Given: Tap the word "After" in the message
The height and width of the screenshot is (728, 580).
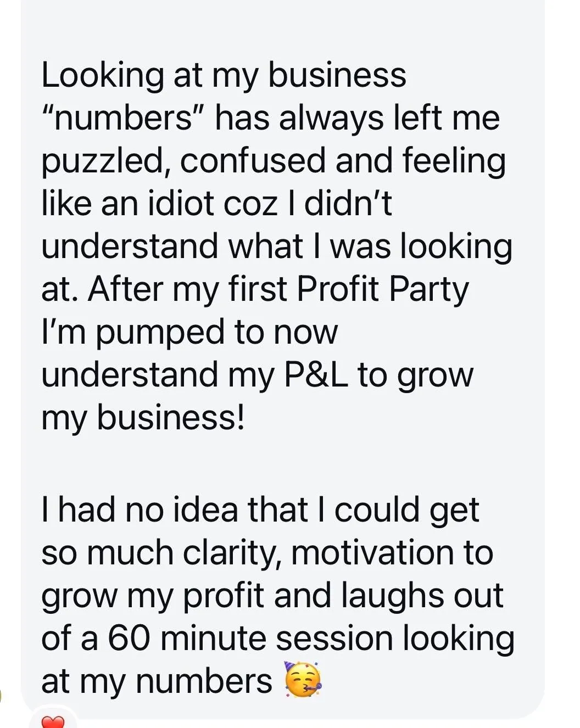Looking at the screenshot, I should click(126, 289).
